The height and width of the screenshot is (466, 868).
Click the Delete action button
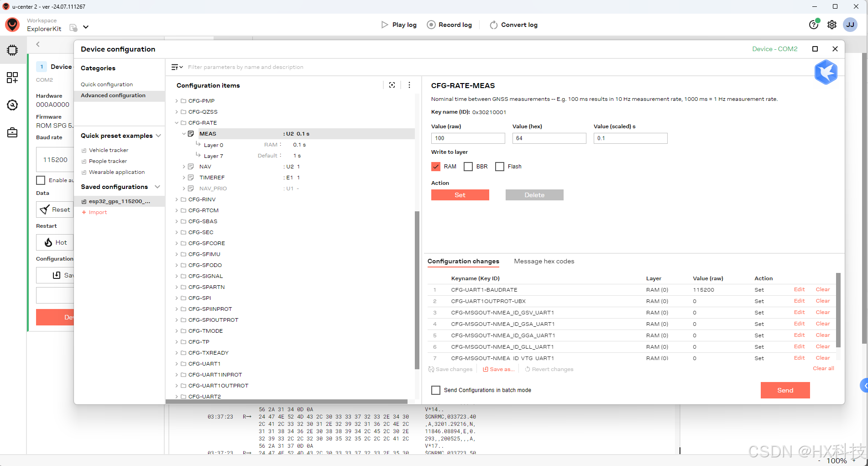click(534, 195)
